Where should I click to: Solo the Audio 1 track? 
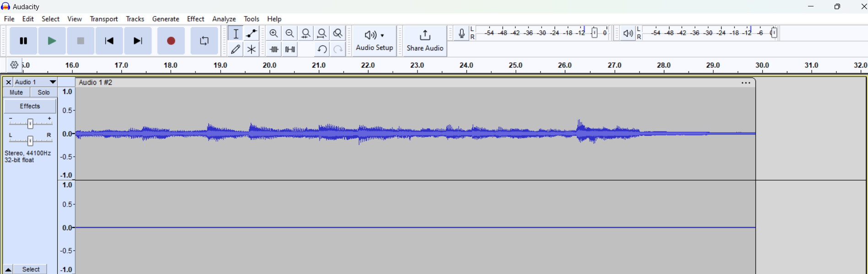(x=44, y=93)
